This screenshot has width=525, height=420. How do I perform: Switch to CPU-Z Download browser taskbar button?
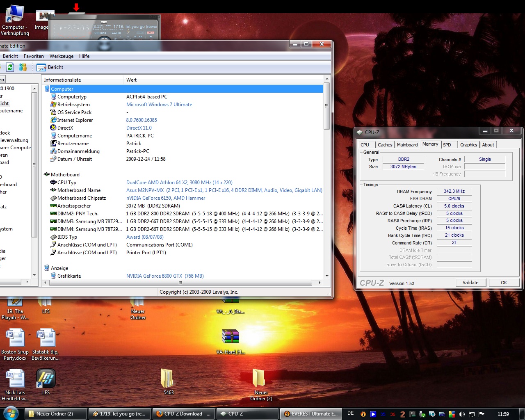click(183, 414)
